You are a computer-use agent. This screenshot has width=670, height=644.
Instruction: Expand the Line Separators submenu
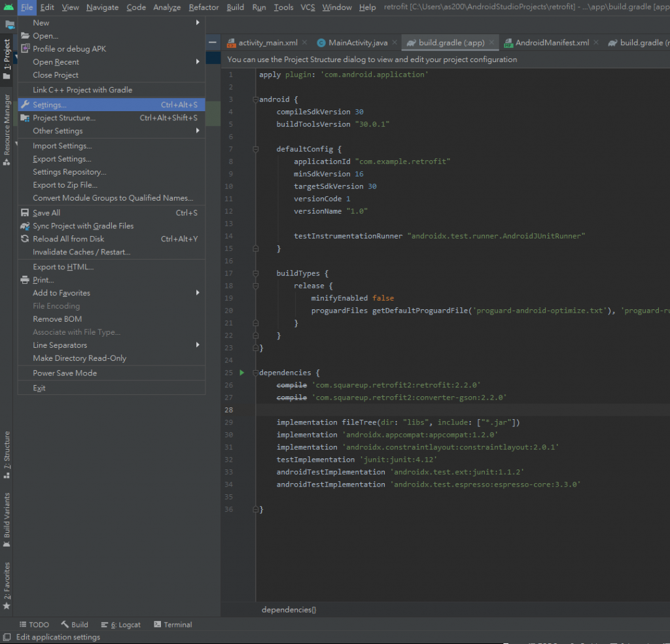click(x=111, y=345)
